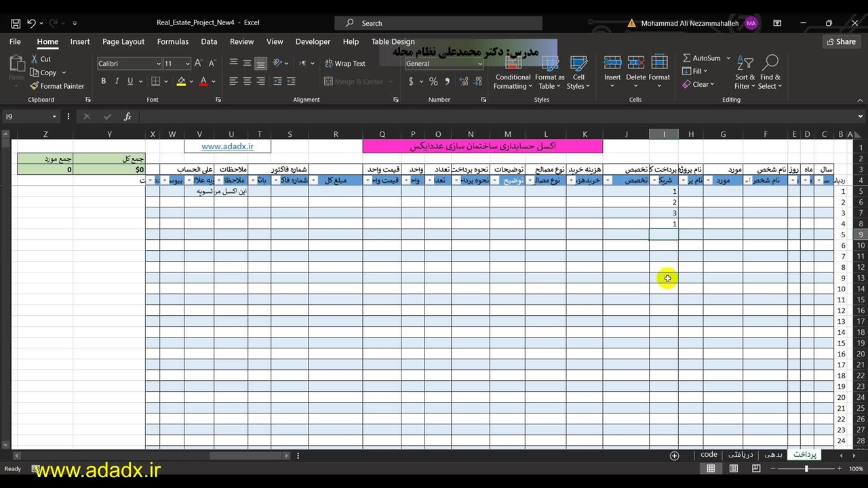Open Conditional Formatting
Viewport: 868px width, 488px height.
[513, 73]
